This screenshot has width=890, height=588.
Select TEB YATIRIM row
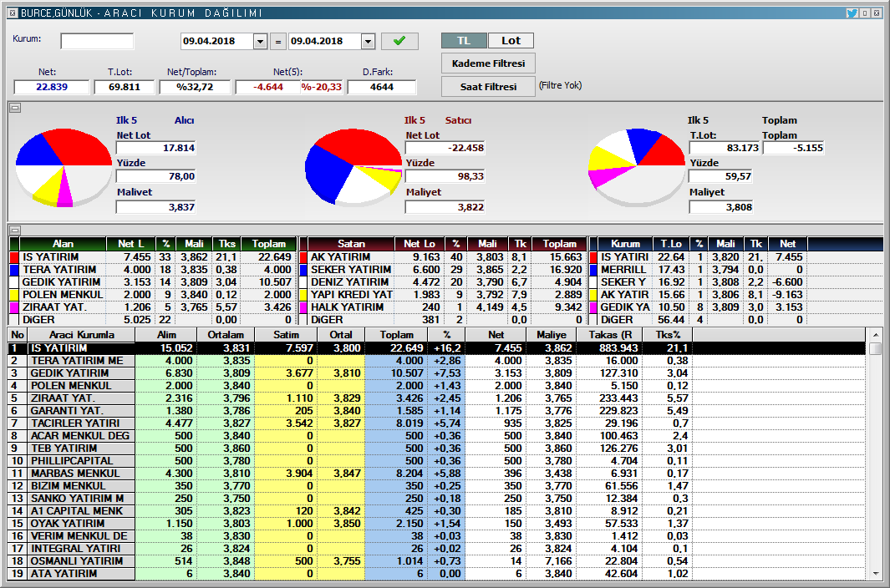(x=437, y=448)
